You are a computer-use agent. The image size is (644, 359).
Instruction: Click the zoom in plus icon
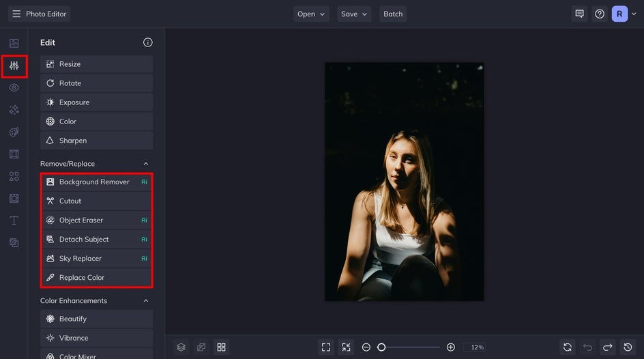point(450,347)
